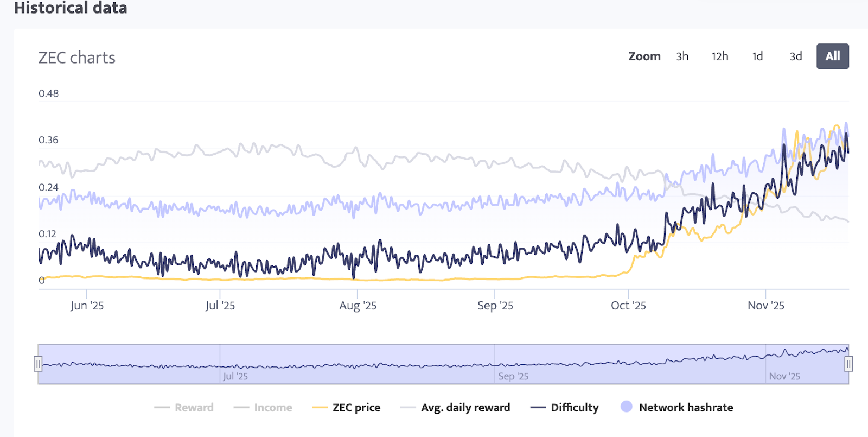Click the right navigator range handle

(x=848, y=364)
